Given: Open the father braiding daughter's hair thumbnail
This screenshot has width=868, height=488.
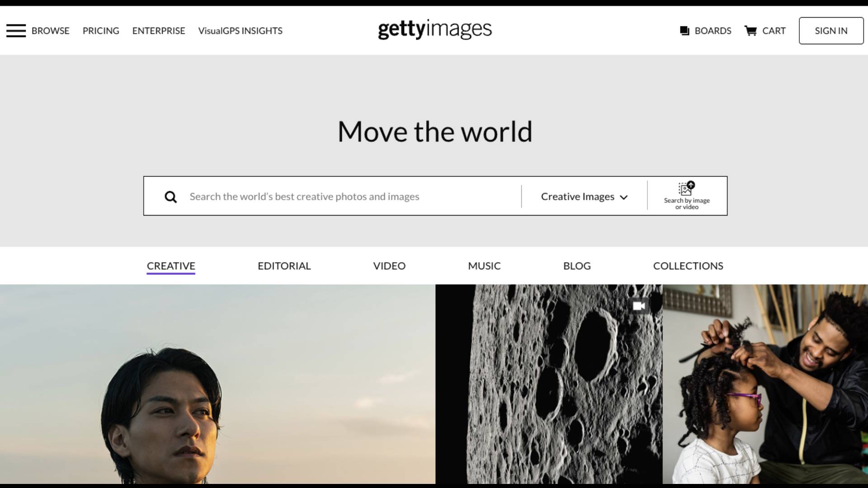Looking at the screenshot, I should 765,384.
